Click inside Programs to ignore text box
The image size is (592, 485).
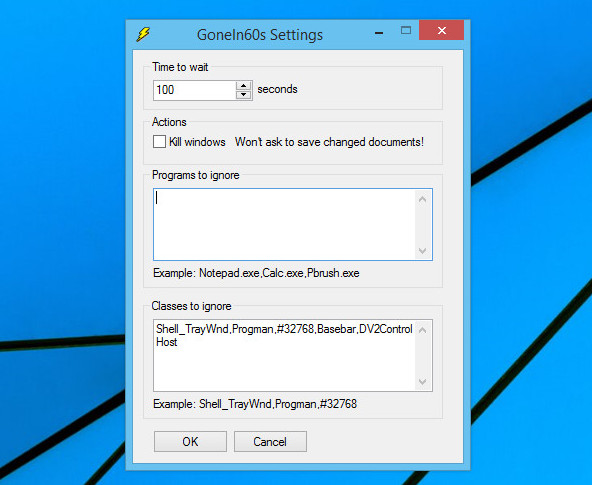(285, 224)
